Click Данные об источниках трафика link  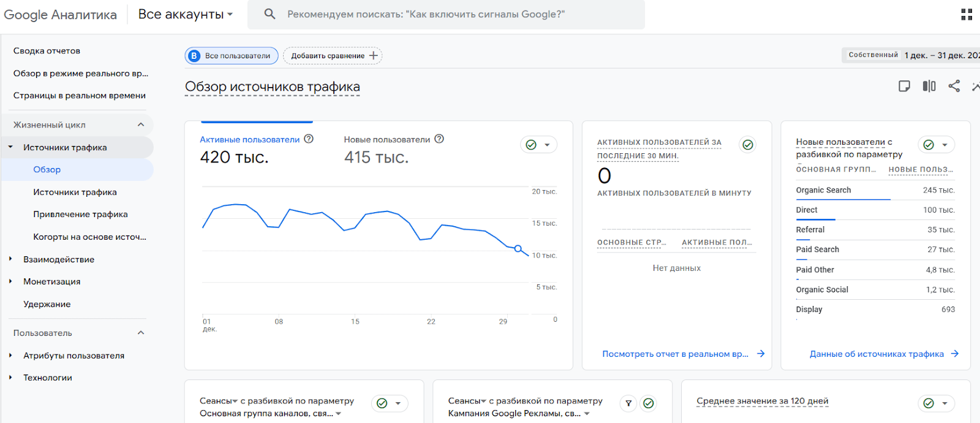point(876,354)
